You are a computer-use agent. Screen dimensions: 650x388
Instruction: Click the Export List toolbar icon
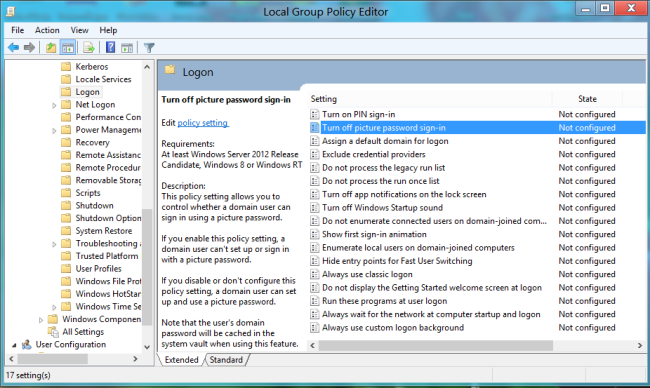89,48
